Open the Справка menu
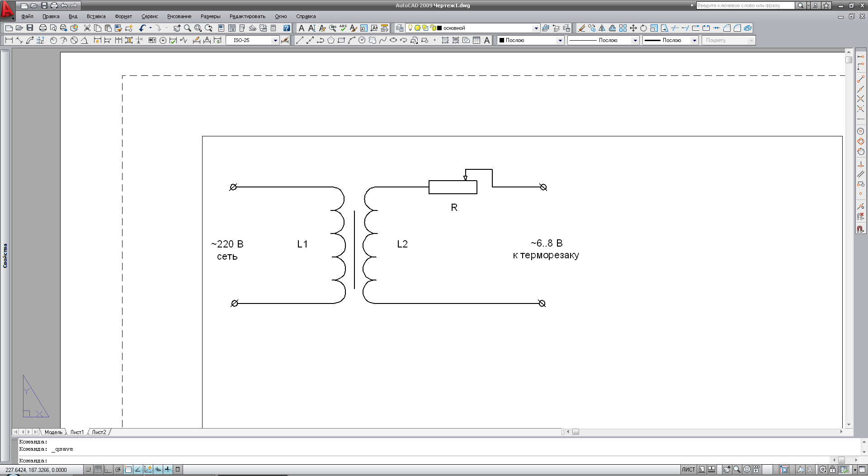 tap(306, 16)
